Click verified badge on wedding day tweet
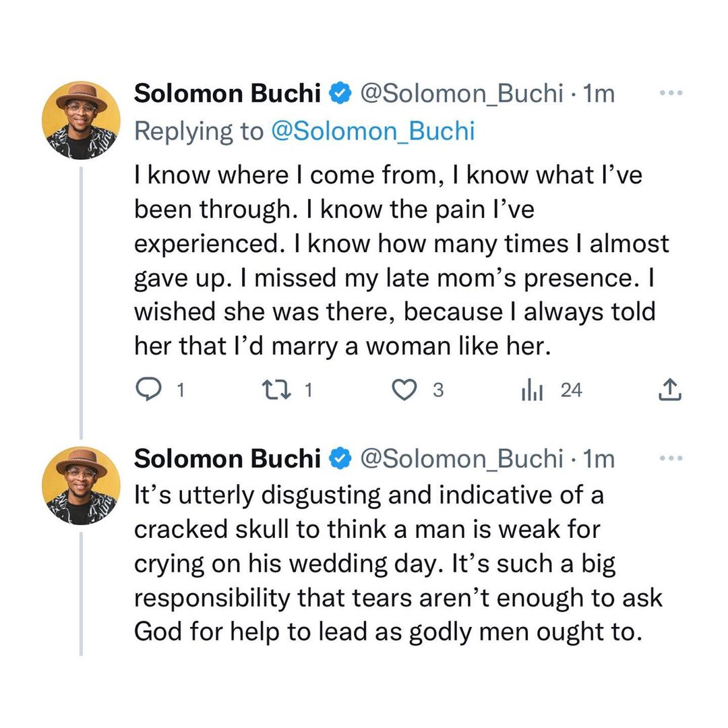This screenshot has height=728, width=728. point(340,458)
